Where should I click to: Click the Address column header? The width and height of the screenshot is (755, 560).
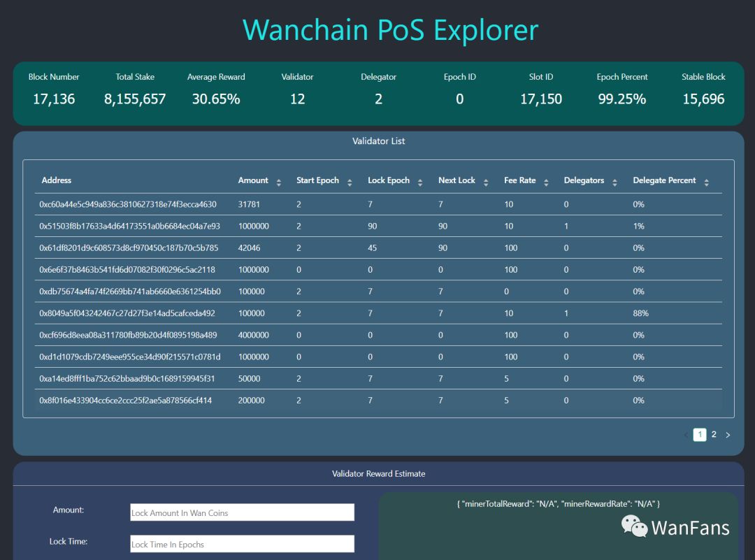coord(57,180)
